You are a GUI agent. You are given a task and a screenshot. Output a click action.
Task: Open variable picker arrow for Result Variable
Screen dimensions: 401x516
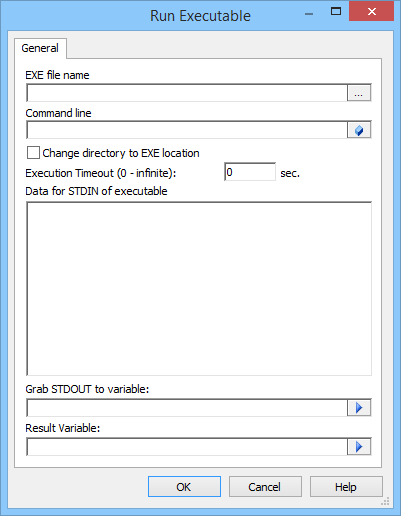click(359, 447)
